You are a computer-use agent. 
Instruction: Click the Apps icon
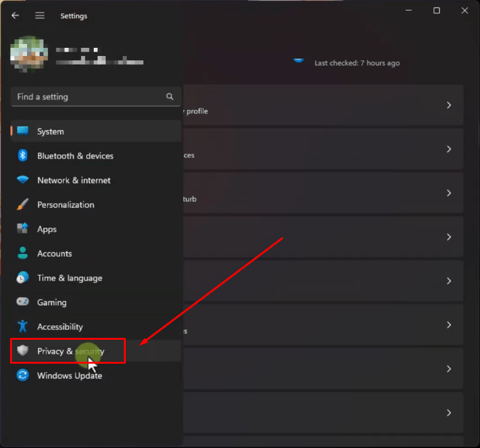(23, 228)
